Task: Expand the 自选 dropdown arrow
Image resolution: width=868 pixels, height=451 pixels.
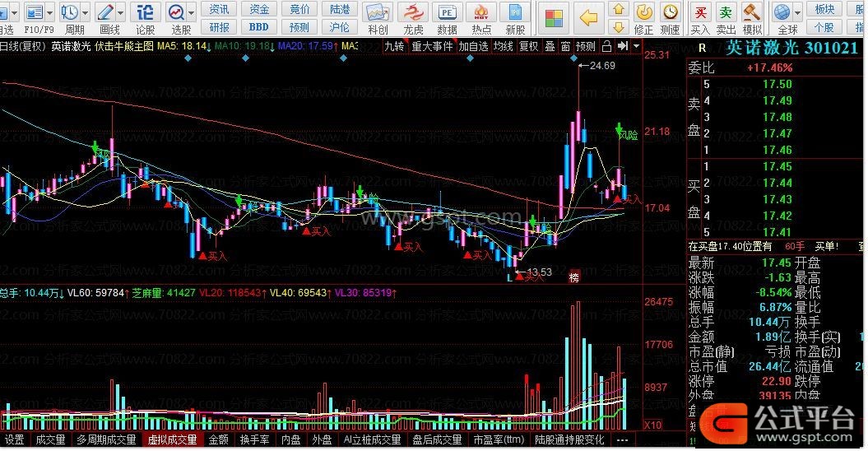Action: click(x=14, y=12)
